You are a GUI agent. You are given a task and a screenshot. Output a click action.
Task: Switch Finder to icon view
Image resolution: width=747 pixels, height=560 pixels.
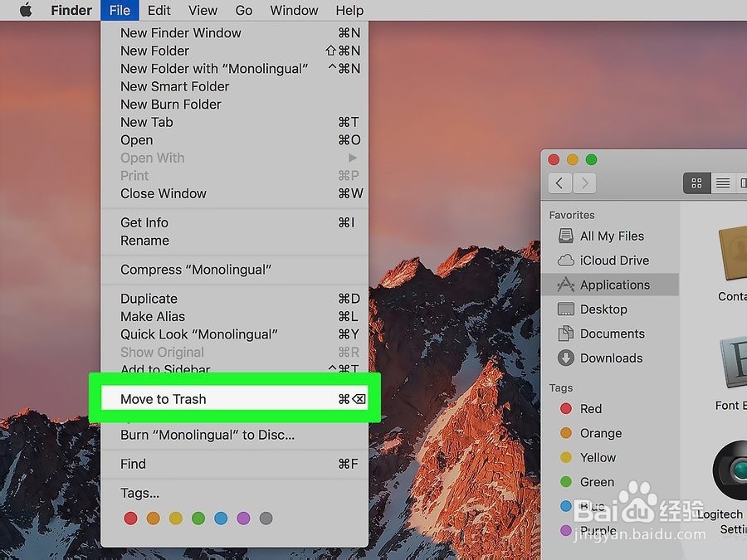[696, 183]
